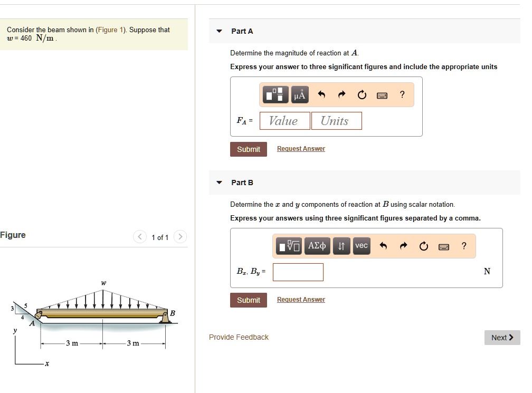Viewport: 532px width, 393px height.
Task: Redo the entry in Part A toolbar
Action: click(341, 95)
